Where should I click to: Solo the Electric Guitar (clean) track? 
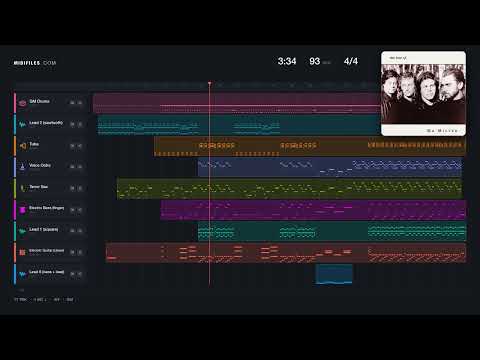coord(80,252)
